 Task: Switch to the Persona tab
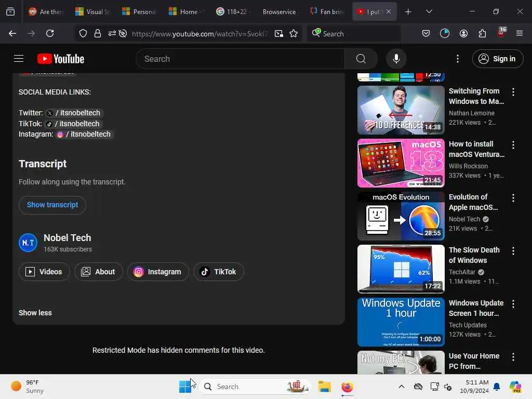tap(139, 11)
